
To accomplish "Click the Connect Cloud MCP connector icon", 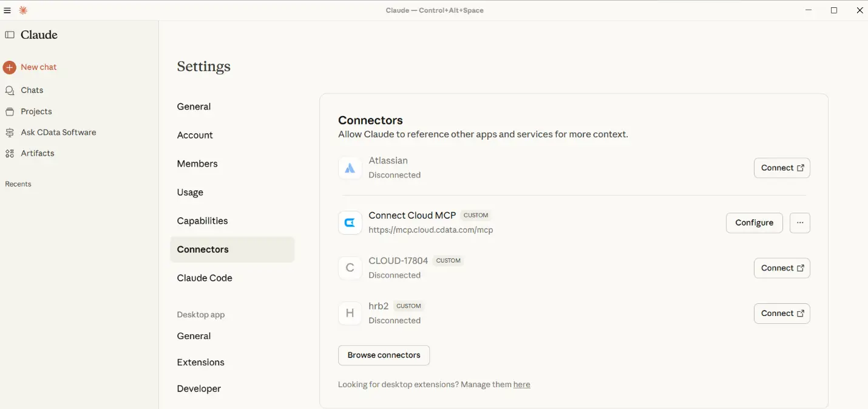I will tap(350, 222).
